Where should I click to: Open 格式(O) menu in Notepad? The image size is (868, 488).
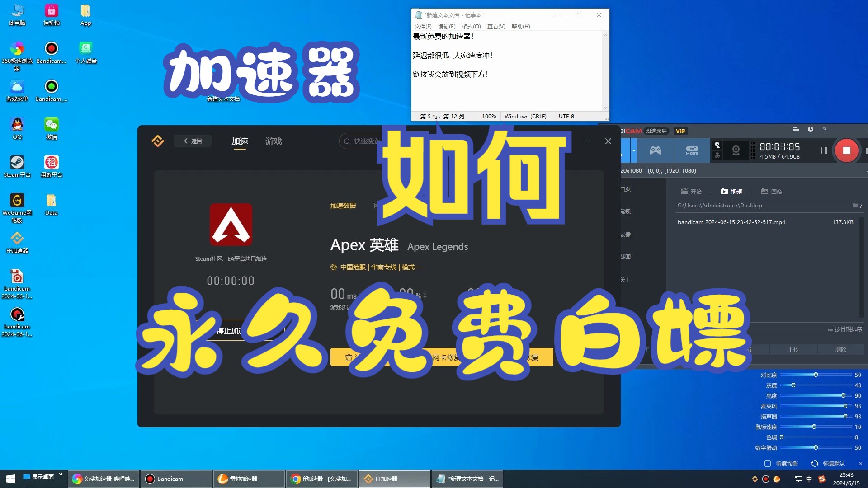(471, 27)
